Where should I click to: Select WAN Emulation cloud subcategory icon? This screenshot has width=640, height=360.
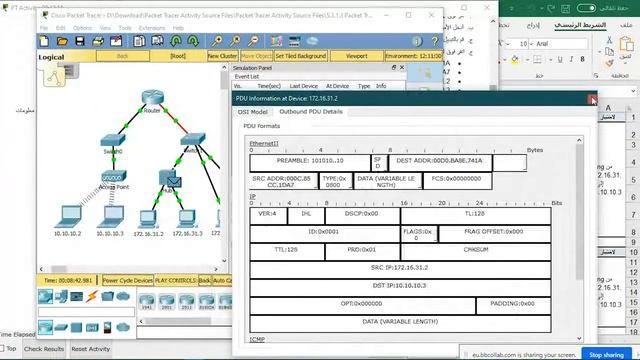(x=123, y=327)
